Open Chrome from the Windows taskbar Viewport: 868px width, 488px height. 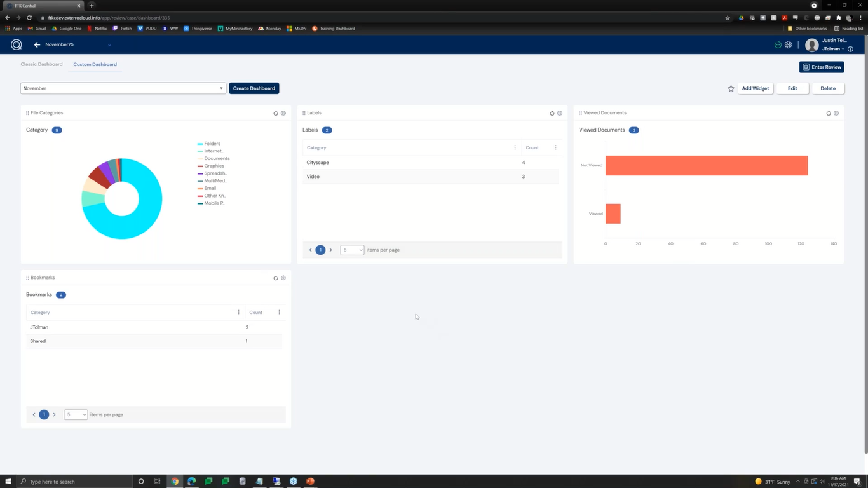pos(175,481)
